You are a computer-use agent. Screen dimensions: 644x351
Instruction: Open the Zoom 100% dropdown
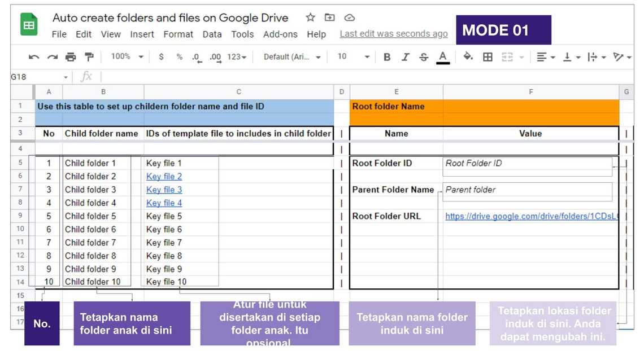[127, 56]
